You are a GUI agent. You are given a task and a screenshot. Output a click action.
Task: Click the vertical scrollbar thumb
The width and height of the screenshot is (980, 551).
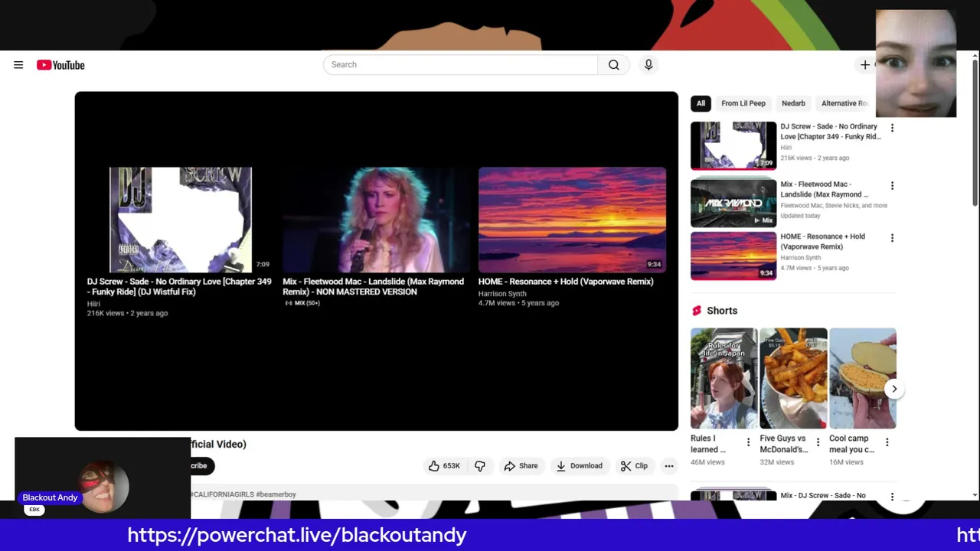coord(975,132)
